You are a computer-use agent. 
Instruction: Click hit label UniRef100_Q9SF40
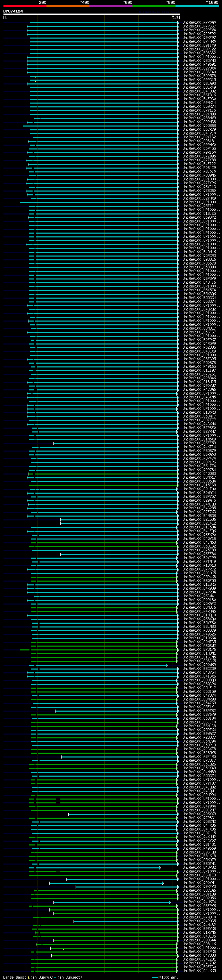[199, 72]
